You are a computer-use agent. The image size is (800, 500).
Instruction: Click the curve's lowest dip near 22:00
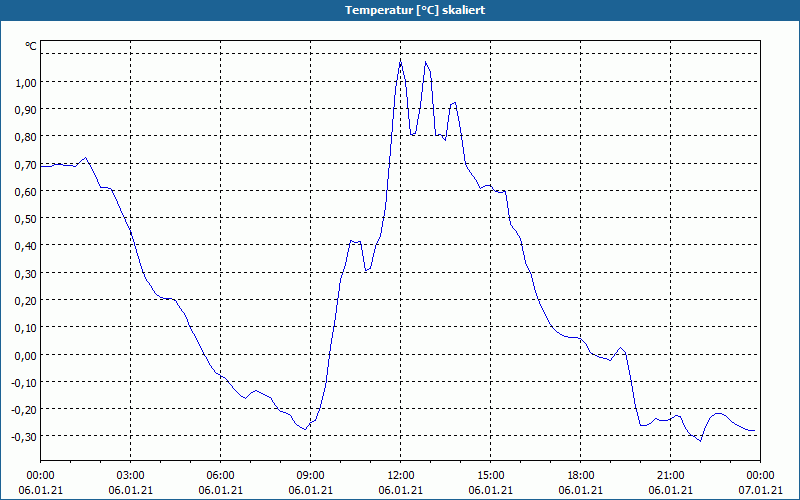(701, 441)
